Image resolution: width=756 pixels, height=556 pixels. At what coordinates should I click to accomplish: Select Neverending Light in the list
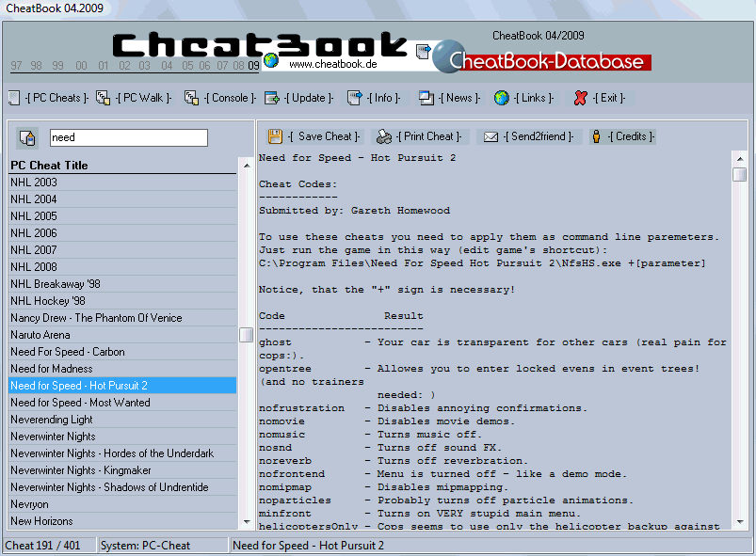pos(123,420)
